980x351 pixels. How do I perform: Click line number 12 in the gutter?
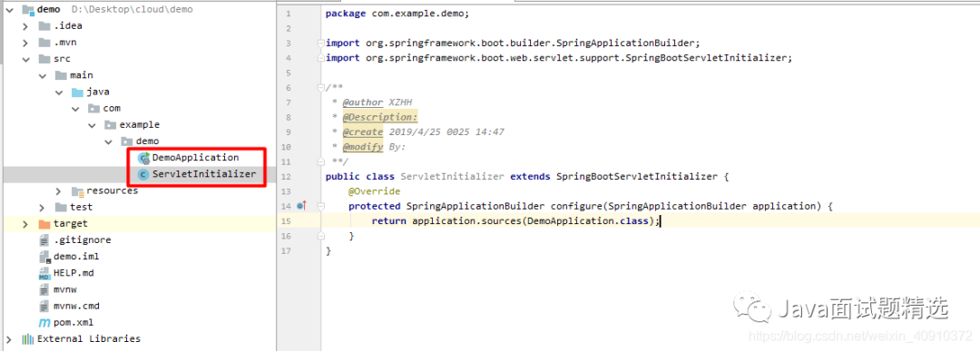coord(286,177)
